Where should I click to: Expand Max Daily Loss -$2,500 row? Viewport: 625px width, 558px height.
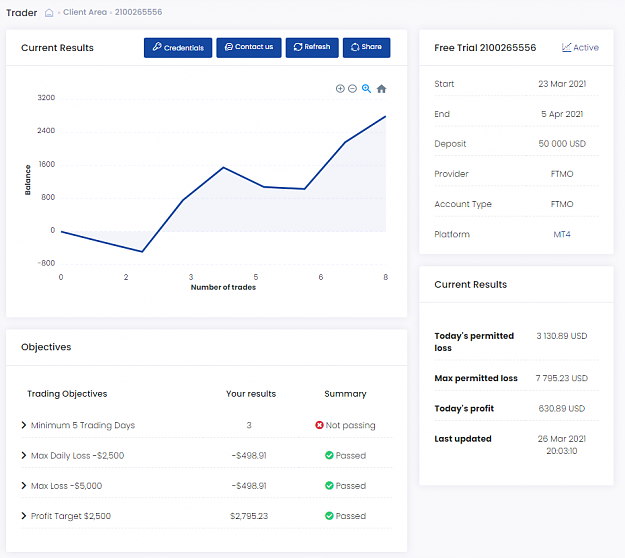pos(24,456)
